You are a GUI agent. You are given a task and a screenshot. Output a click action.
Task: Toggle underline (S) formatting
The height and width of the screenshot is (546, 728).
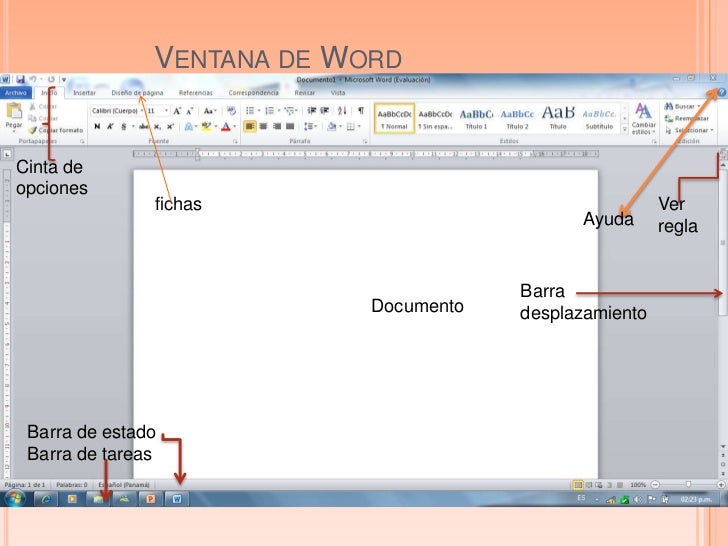(124, 126)
